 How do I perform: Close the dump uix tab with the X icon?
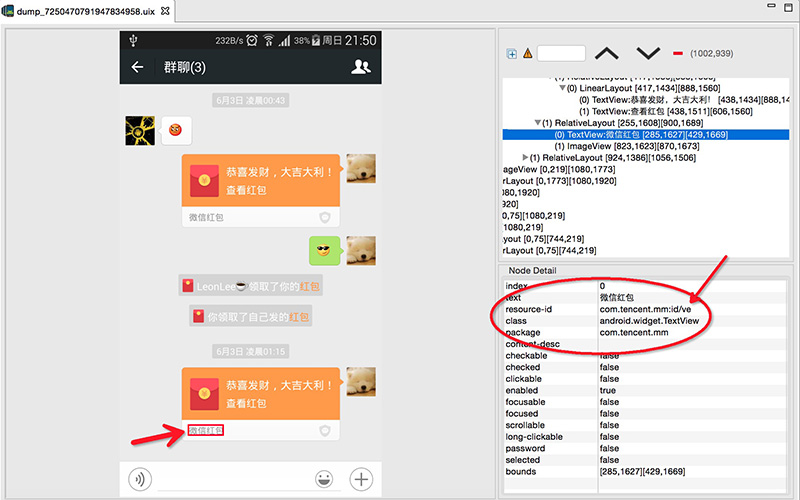coord(165,11)
